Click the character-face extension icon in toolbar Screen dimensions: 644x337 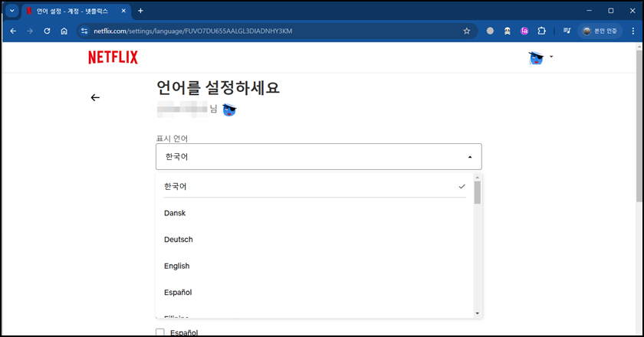[508, 31]
